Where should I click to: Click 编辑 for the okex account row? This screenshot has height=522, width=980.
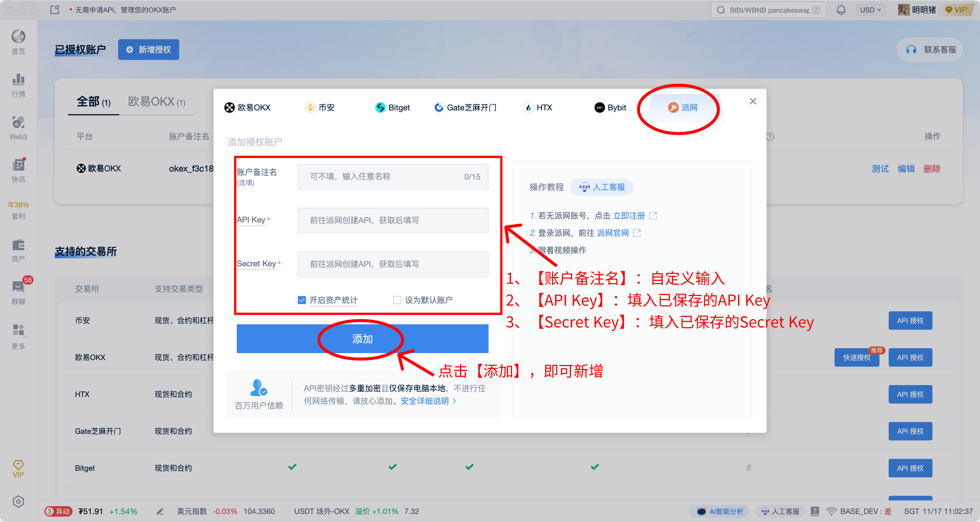tap(906, 169)
